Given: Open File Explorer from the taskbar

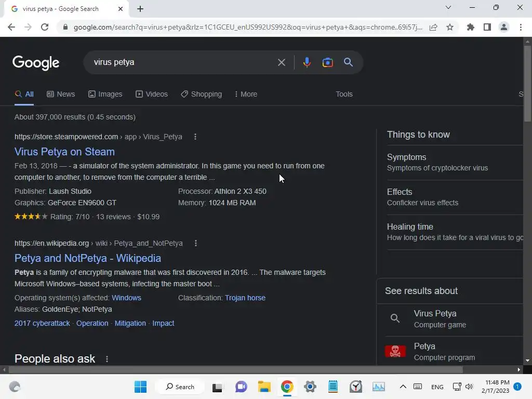Looking at the screenshot, I should point(264,387).
